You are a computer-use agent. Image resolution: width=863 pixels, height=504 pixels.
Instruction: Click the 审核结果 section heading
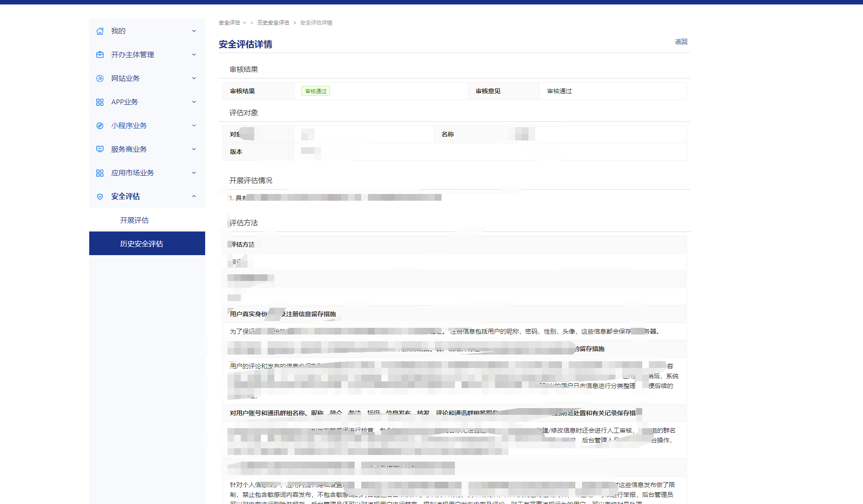244,70
